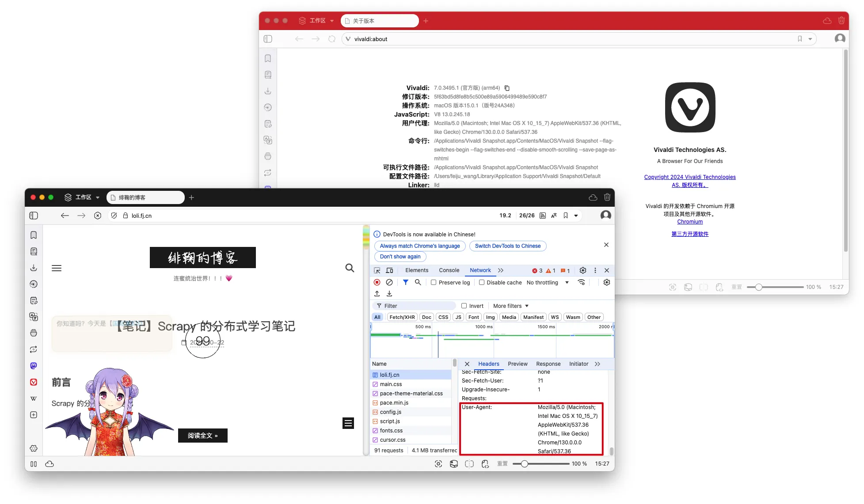Toggle the network filter bar funnel
The width and height of the screenshot is (864, 504).
click(x=405, y=282)
